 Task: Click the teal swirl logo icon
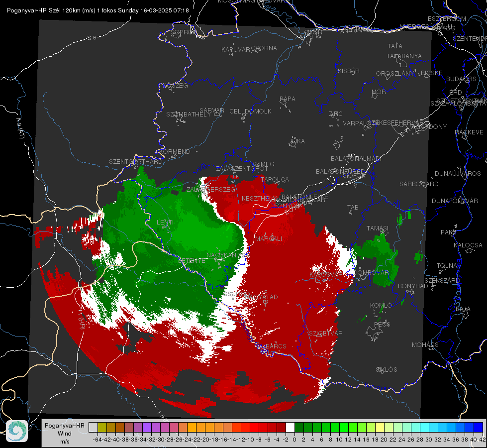[x=17, y=431]
